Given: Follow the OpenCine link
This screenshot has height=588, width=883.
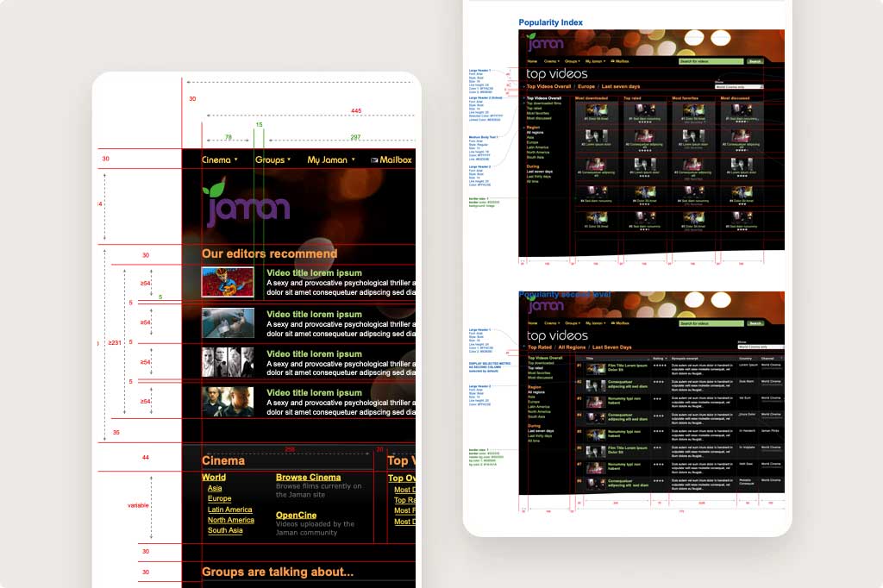Looking at the screenshot, I should [x=296, y=516].
